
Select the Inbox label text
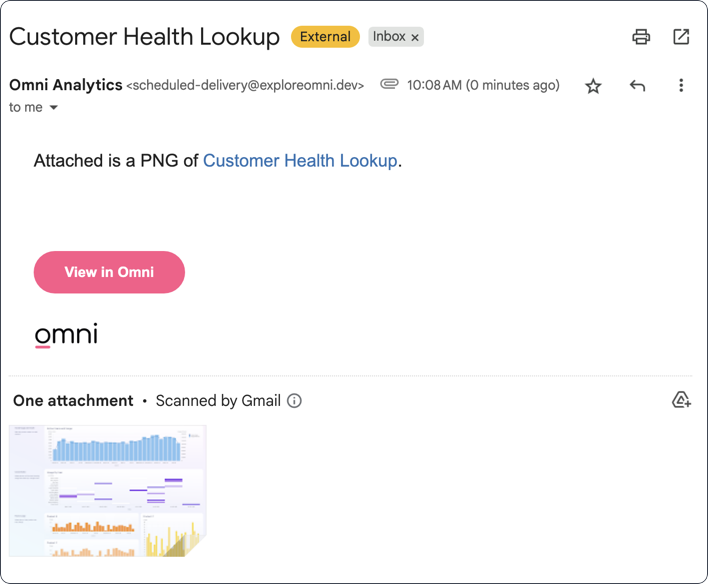click(389, 37)
